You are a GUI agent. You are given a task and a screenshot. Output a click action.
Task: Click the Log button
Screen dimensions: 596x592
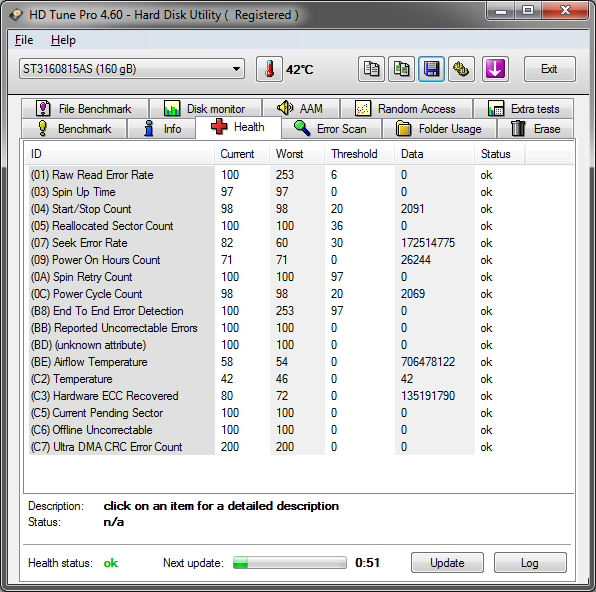pyautogui.click(x=530, y=563)
